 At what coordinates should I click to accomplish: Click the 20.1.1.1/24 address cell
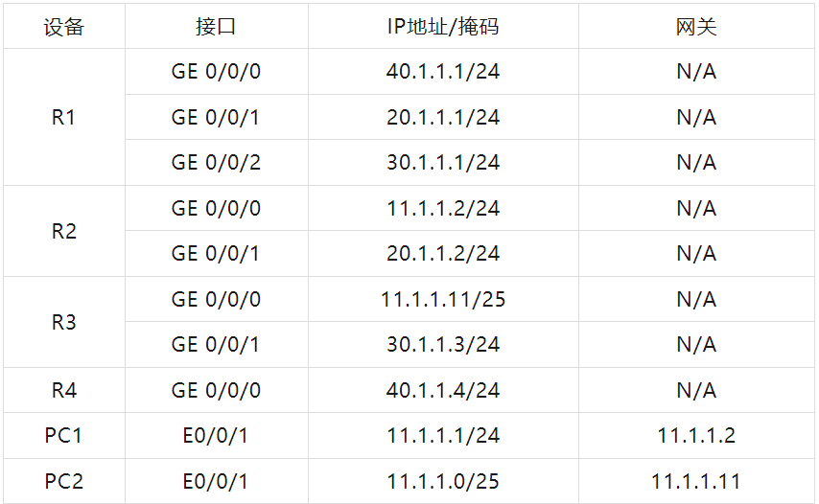(x=443, y=118)
